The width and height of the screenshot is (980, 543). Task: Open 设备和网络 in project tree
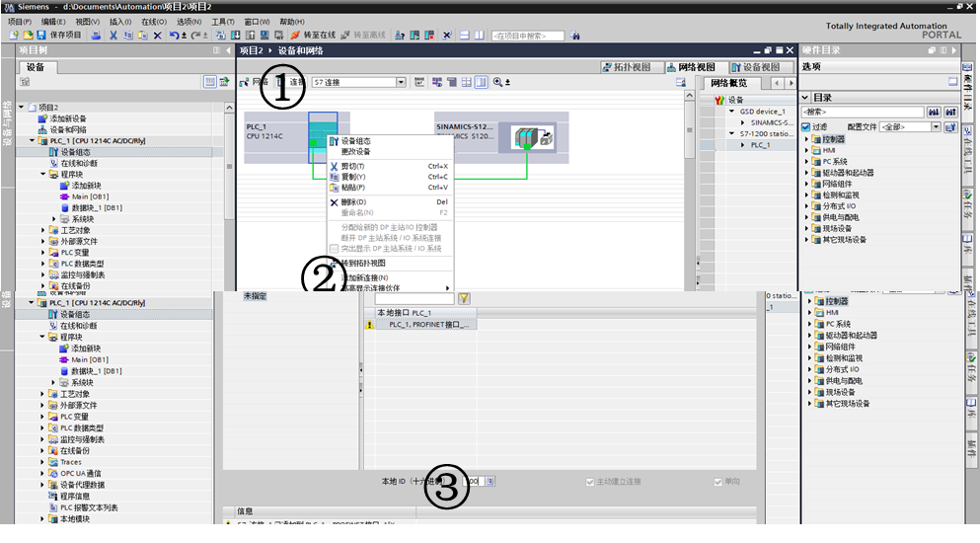68,129
